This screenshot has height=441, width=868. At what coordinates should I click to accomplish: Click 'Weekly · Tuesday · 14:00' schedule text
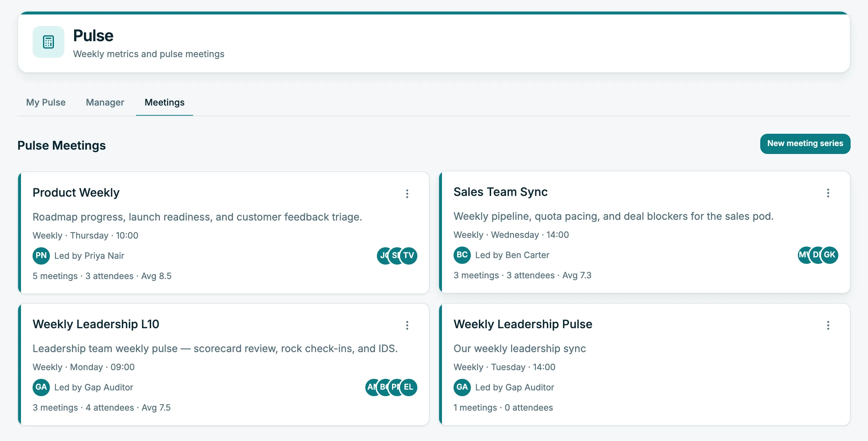(x=505, y=367)
